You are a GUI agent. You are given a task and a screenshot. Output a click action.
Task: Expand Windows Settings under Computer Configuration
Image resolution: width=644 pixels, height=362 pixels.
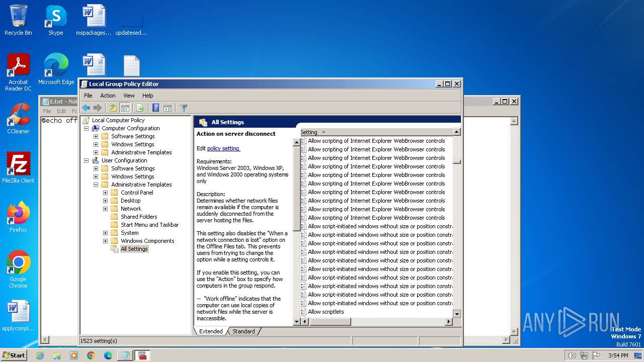coord(96,144)
